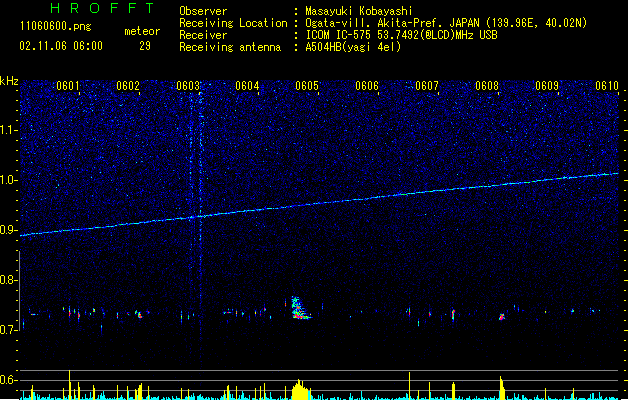Image resolution: width=629 pixels, height=400 pixels.
Task: Click the meteor count value 29
Action: (145, 46)
